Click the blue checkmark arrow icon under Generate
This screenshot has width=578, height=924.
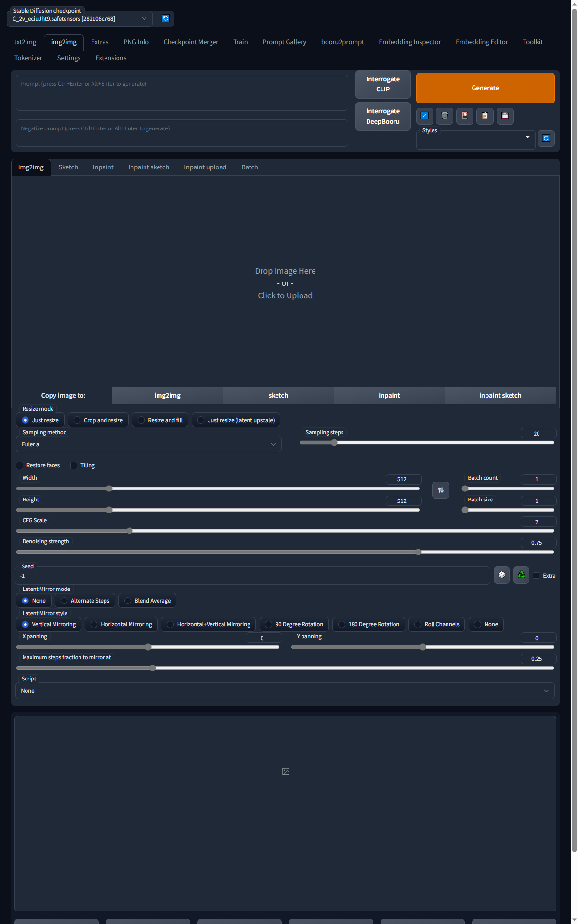(x=424, y=115)
